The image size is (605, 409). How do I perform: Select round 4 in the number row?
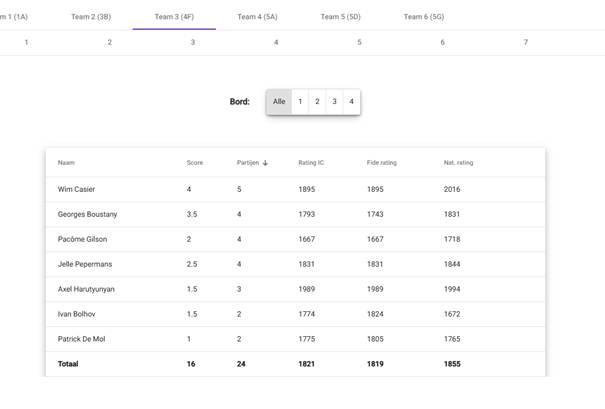[x=276, y=42]
